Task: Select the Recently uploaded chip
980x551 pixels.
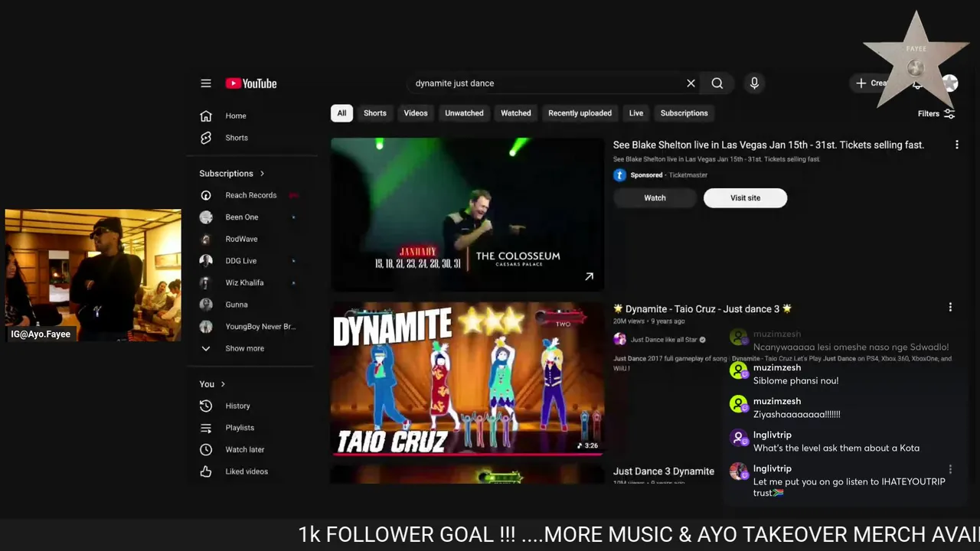Action: click(x=580, y=113)
